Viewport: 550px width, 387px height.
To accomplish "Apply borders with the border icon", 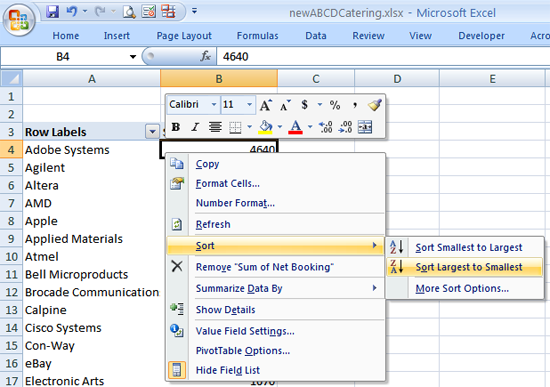I will pos(235,127).
